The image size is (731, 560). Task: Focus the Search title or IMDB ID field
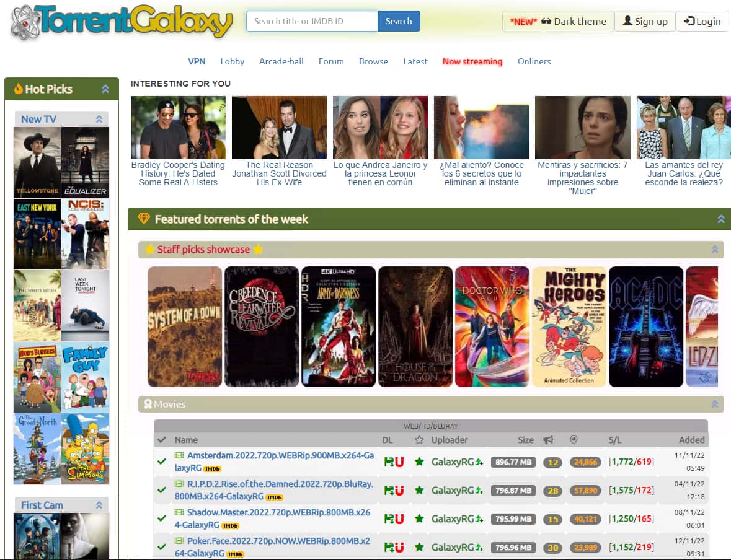tap(312, 22)
